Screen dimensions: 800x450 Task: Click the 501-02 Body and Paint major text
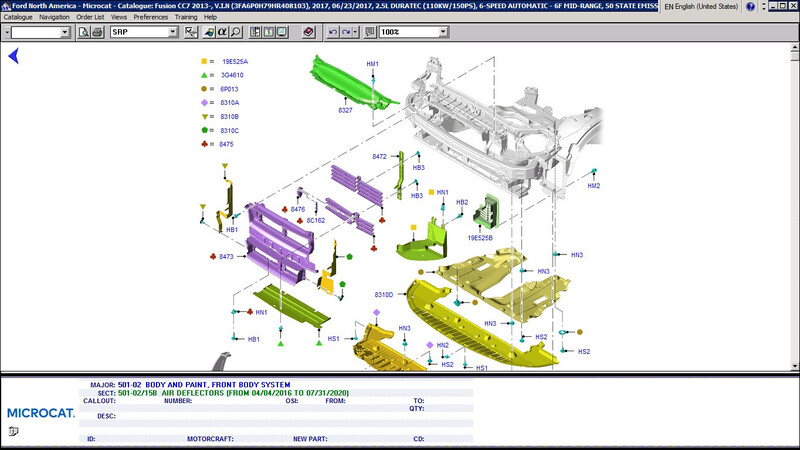tap(204, 385)
